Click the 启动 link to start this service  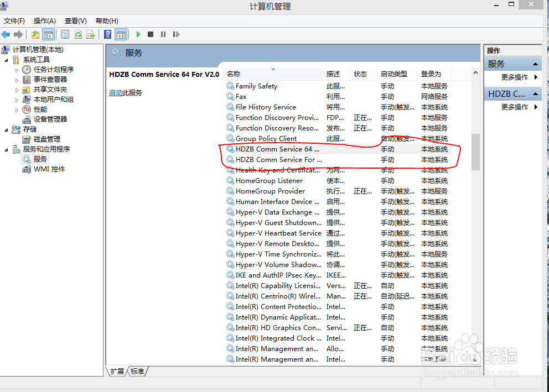[116, 93]
